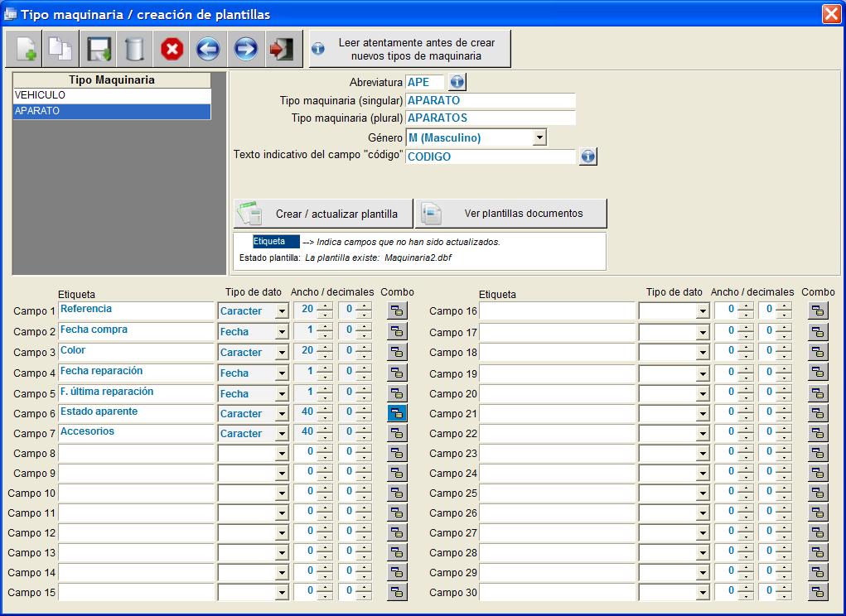Viewport: 846px width, 616px height.
Task: Open Tipo de dato dropdown for Campo 4
Action: [x=282, y=373]
